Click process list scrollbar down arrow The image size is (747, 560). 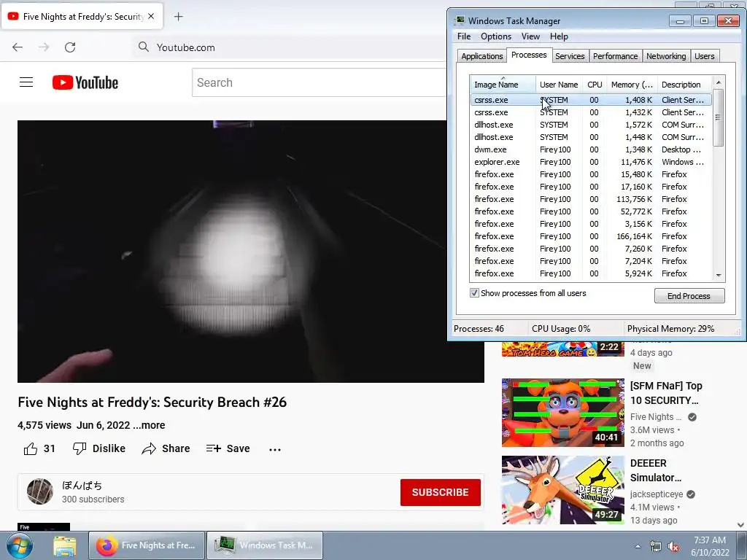[719, 275]
